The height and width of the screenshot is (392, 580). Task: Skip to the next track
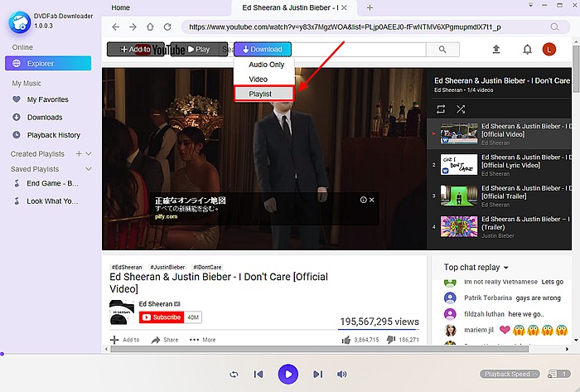(x=317, y=375)
